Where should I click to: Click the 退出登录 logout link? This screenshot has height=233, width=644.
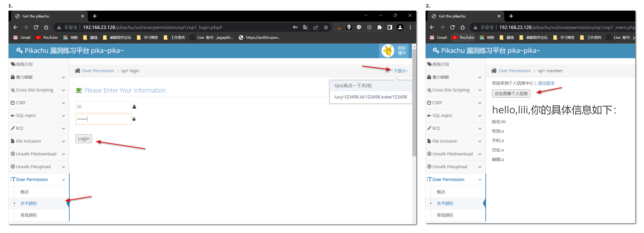[546, 83]
